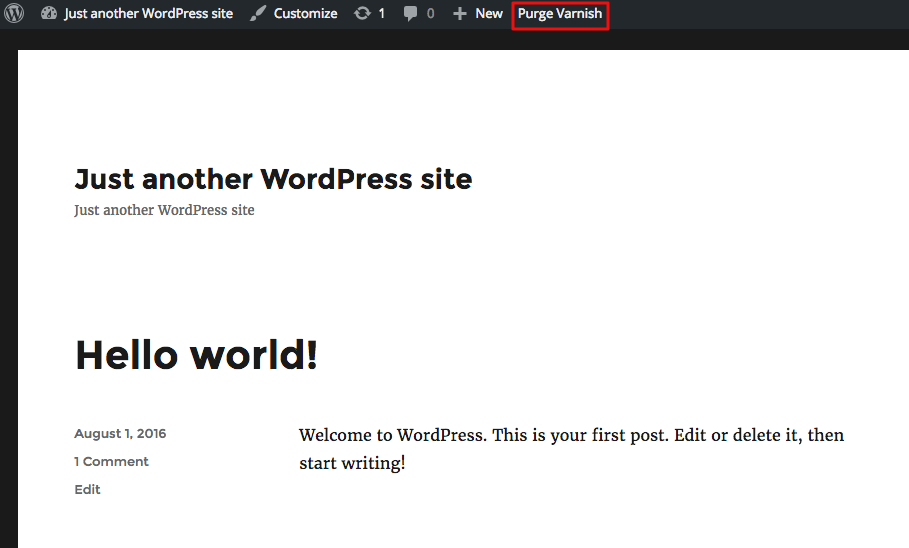Click the comments count 0
909x548 pixels.
click(x=430, y=14)
